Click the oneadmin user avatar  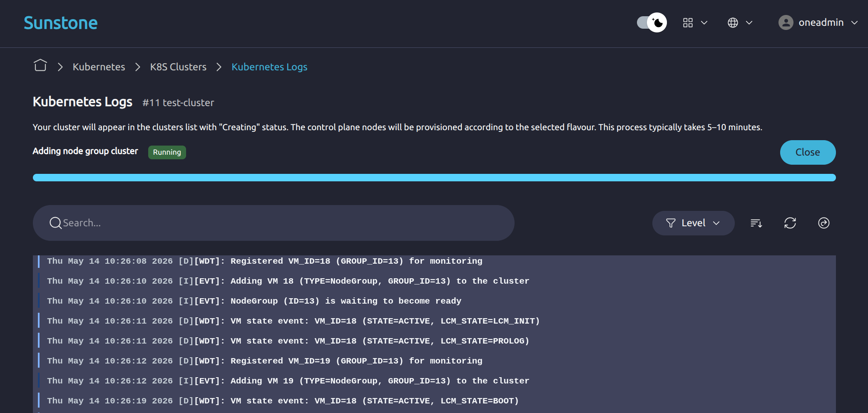tap(786, 22)
